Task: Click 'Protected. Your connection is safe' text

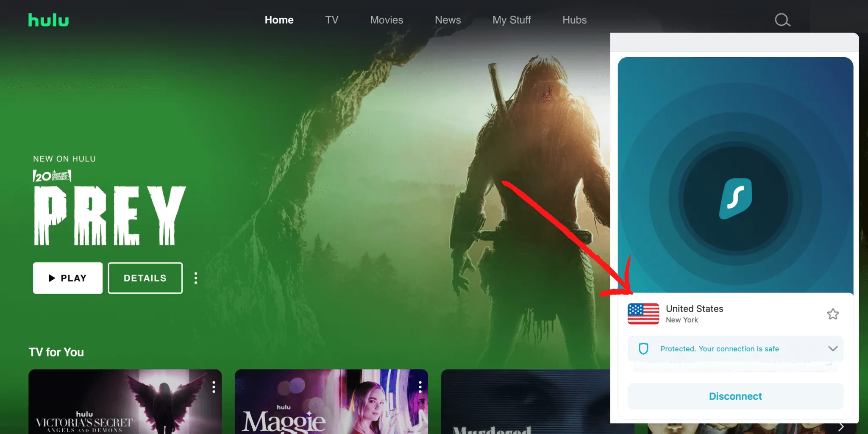Action: pos(719,349)
